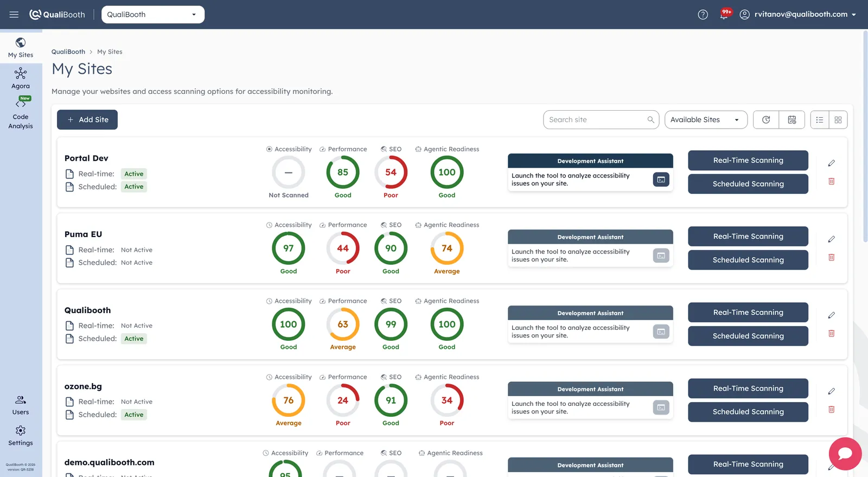Open Scheduled Scanning for Puma EU

click(748, 260)
